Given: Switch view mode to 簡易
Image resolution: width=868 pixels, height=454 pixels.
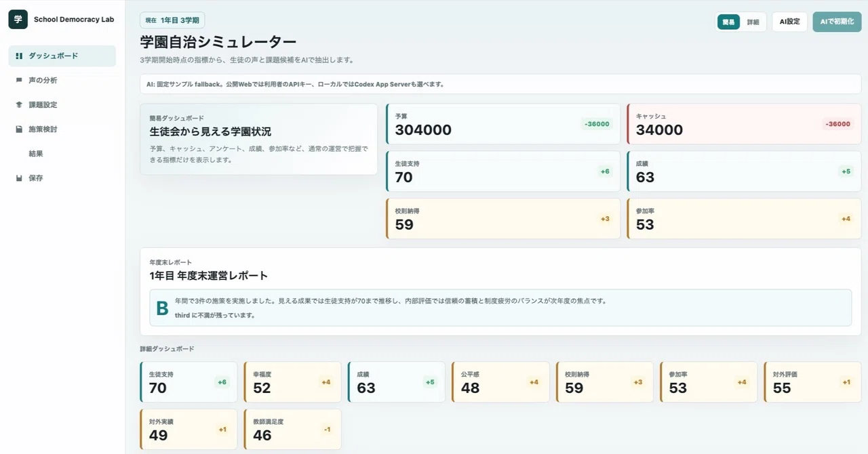Looking at the screenshot, I should point(728,22).
